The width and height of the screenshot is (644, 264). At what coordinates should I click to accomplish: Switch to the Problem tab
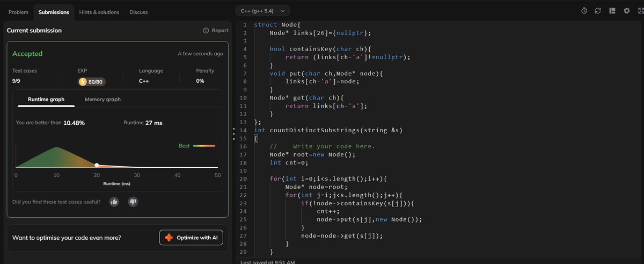pos(18,12)
